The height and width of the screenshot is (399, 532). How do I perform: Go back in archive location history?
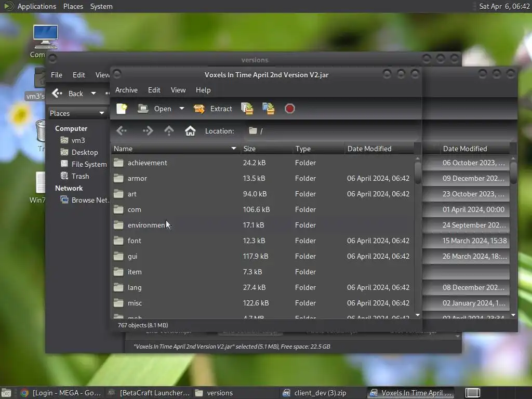tap(122, 130)
